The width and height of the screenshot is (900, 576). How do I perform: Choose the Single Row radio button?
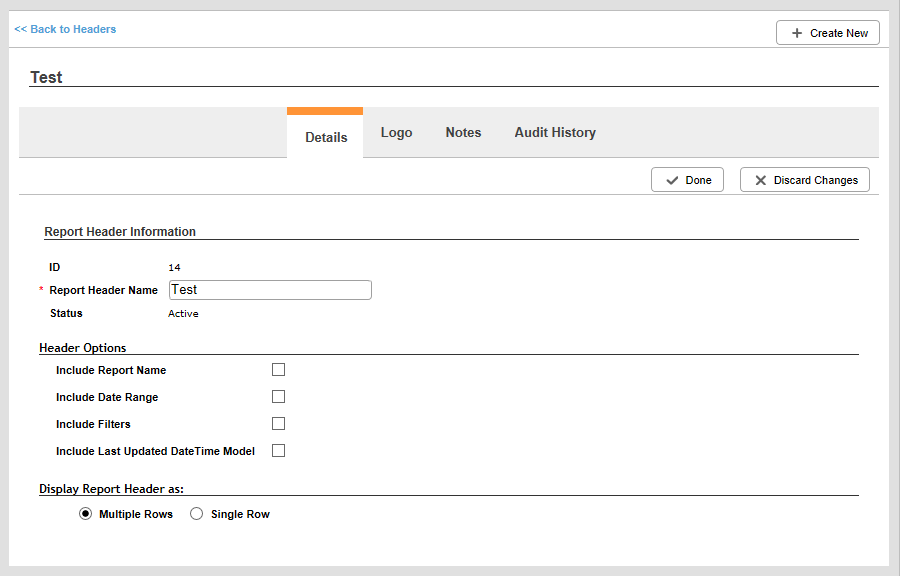(x=196, y=513)
